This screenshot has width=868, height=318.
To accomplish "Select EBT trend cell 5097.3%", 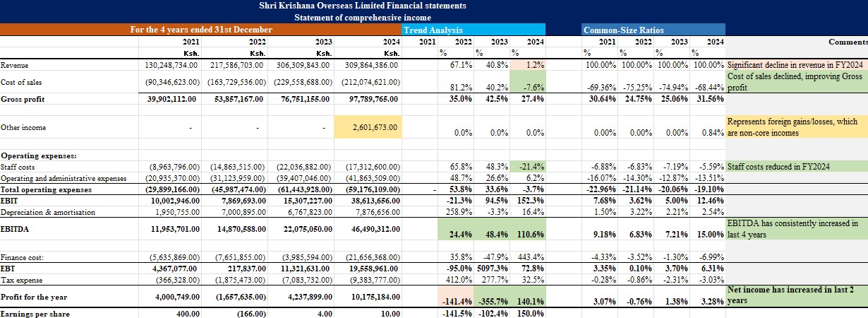I will coord(492,269).
